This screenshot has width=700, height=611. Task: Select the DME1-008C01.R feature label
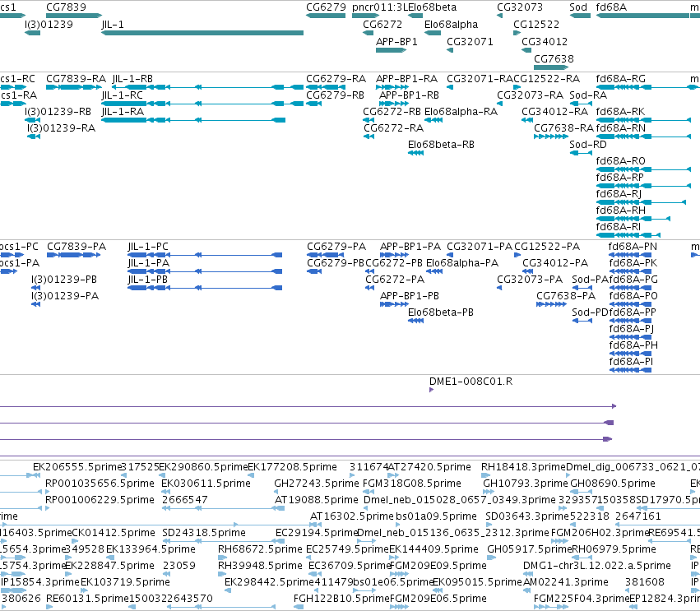point(471,382)
